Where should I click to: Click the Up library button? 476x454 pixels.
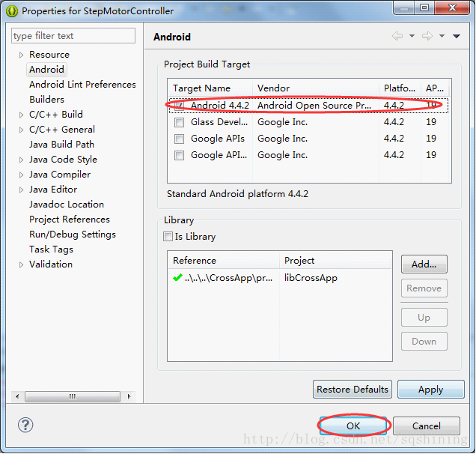point(424,318)
